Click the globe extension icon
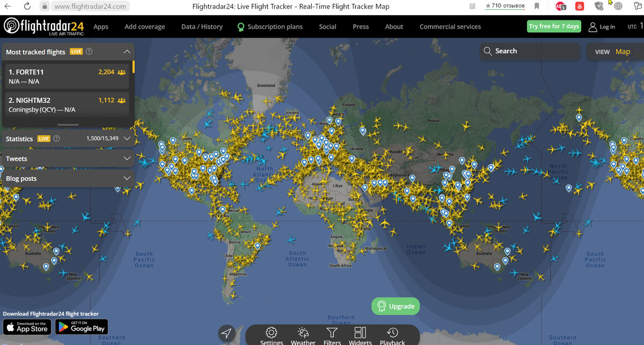The height and width of the screenshot is (345, 644). coord(618,6)
